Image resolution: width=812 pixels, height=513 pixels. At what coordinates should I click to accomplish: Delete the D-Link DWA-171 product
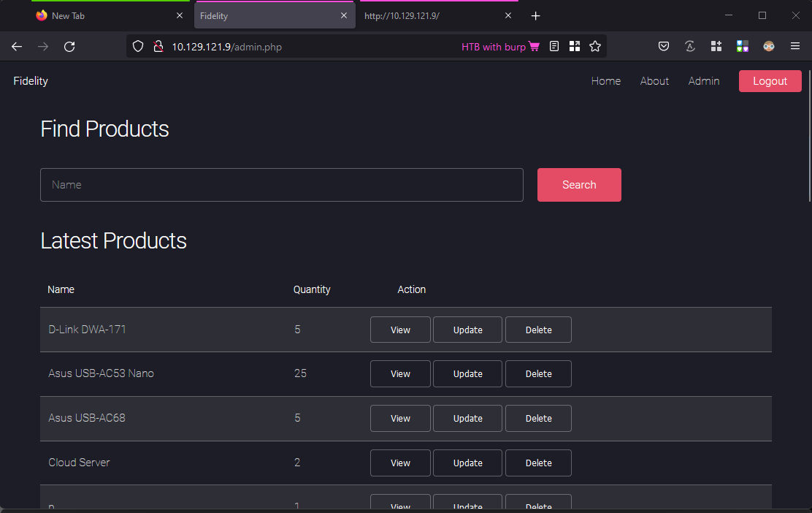[538, 330]
